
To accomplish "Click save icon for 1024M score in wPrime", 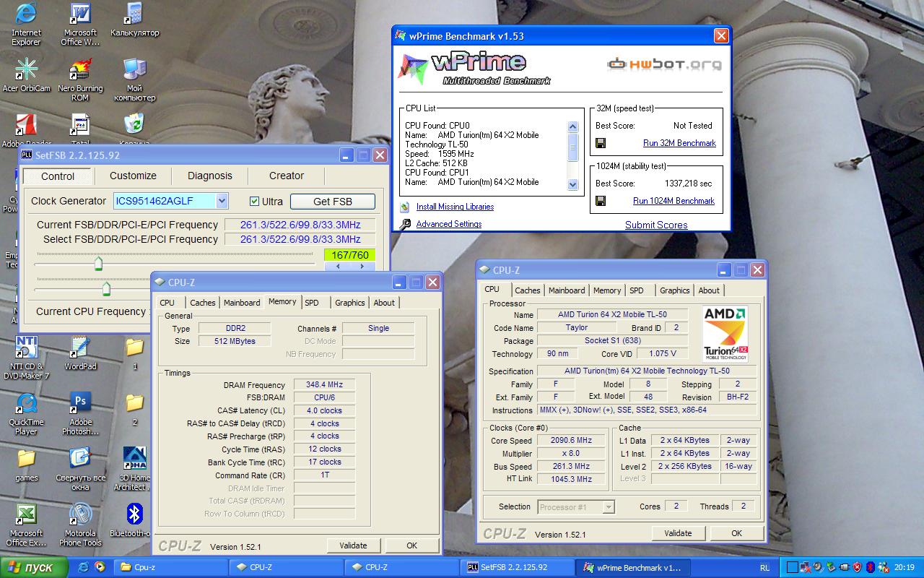I will coord(601,201).
